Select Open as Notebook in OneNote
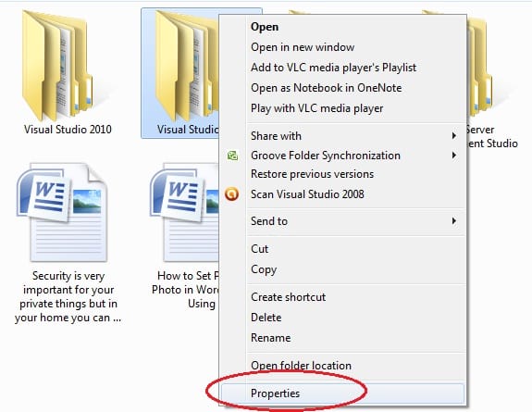Screen dimensions: 532x412 point(343,88)
